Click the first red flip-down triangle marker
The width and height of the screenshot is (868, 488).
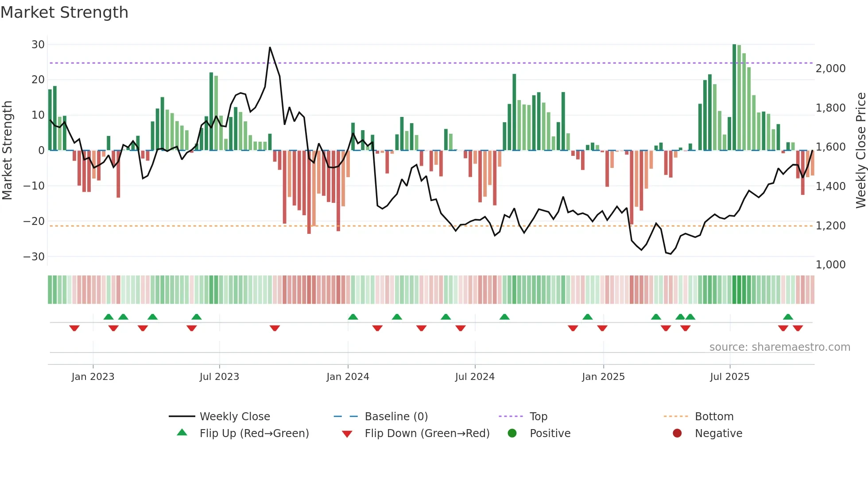[x=74, y=328]
